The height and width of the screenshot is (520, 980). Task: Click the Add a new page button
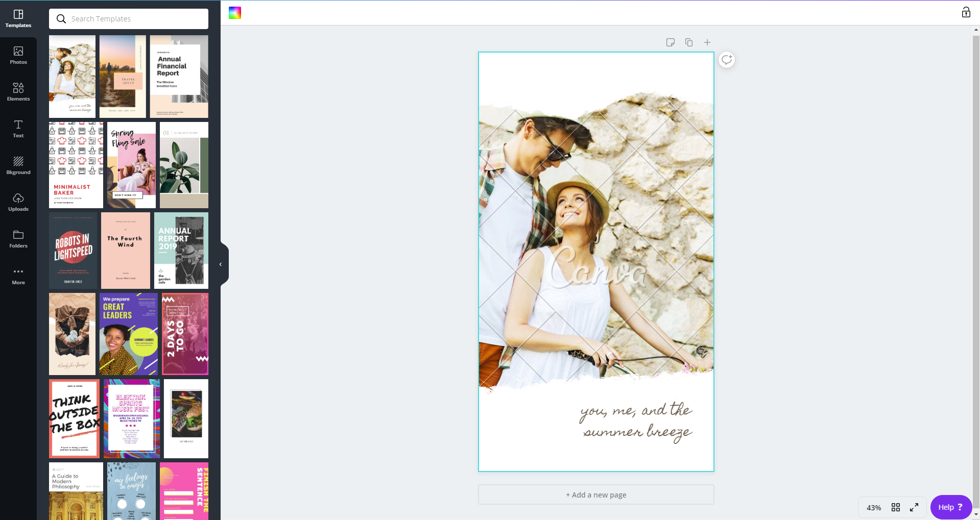click(x=596, y=494)
